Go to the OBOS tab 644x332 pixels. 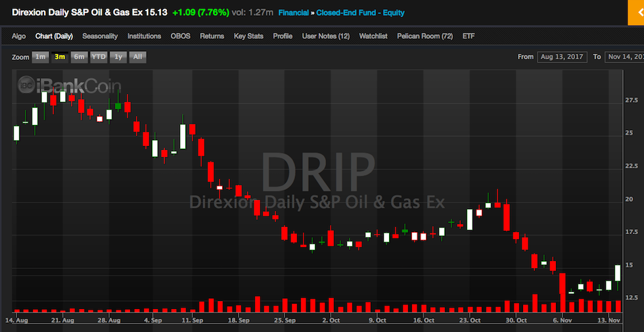[x=181, y=36]
